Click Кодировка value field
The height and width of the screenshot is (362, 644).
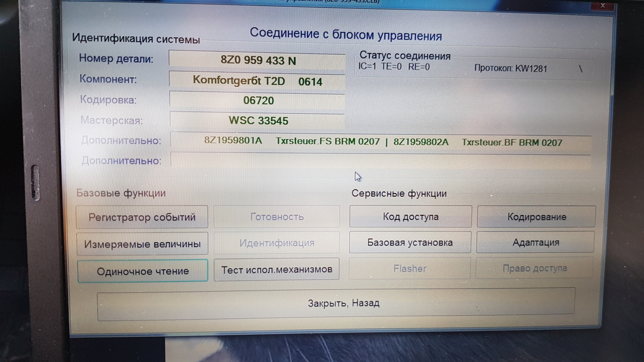point(258,100)
